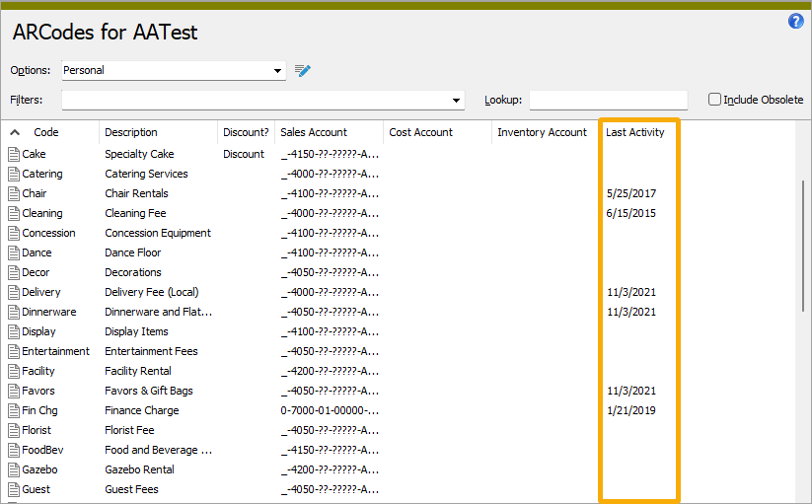Open the help icon
Viewport: 812px width, 504px height.
(795, 22)
